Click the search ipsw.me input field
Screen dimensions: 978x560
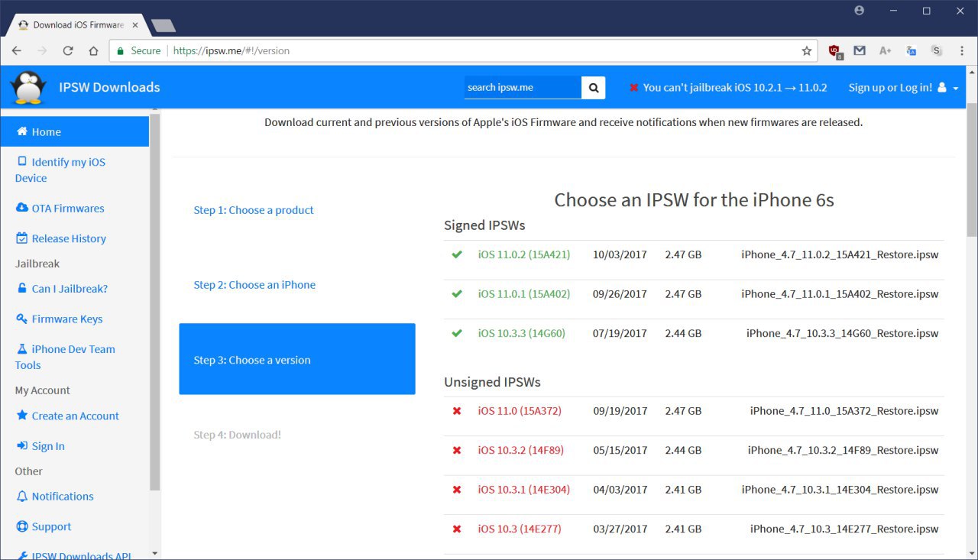click(523, 87)
